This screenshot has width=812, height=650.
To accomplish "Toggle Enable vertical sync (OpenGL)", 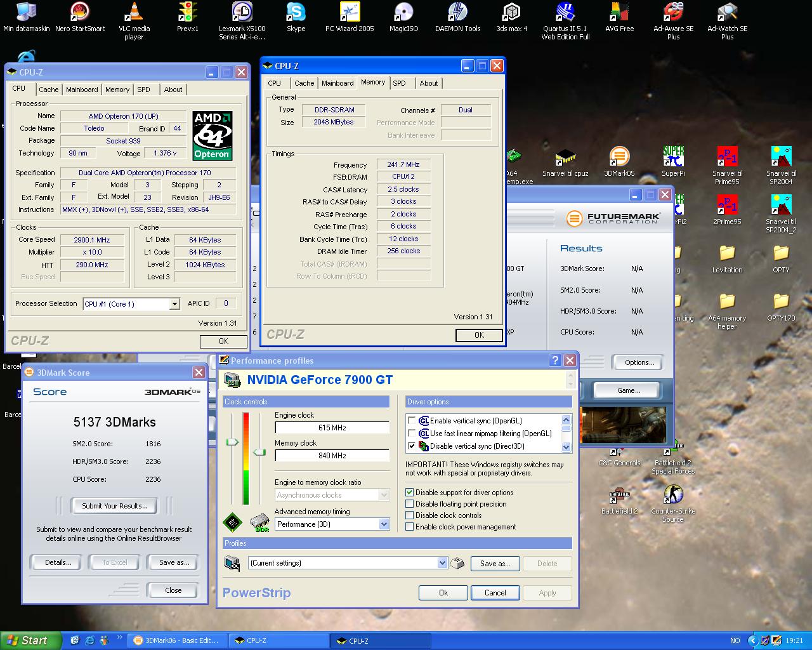I will [x=412, y=421].
